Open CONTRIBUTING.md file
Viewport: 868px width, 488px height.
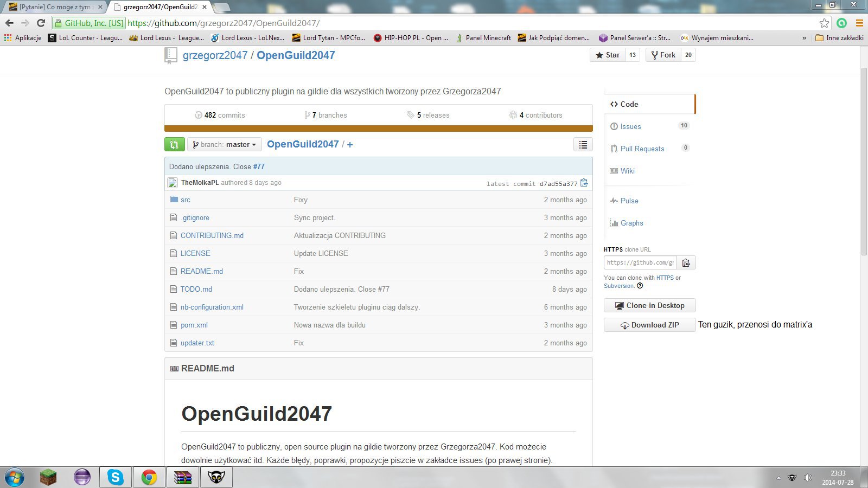click(x=212, y=235)
